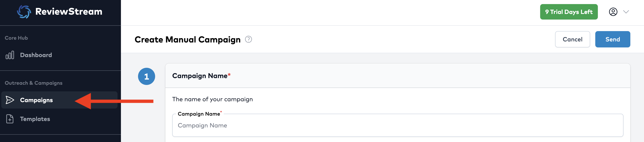The width and height of the screenshot is (644, 142).
Task: Click the Outreach & Campaigns section heading
Action: point(34,83)
